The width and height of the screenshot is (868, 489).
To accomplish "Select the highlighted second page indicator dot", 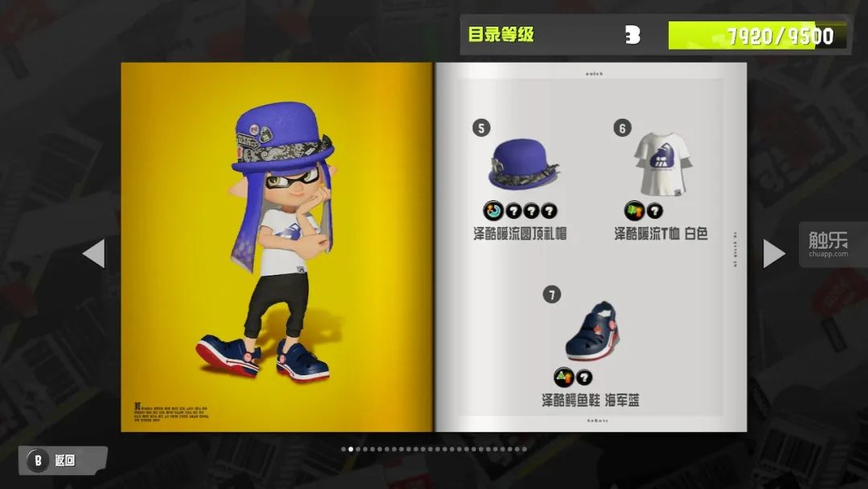I will click(350, 449).
